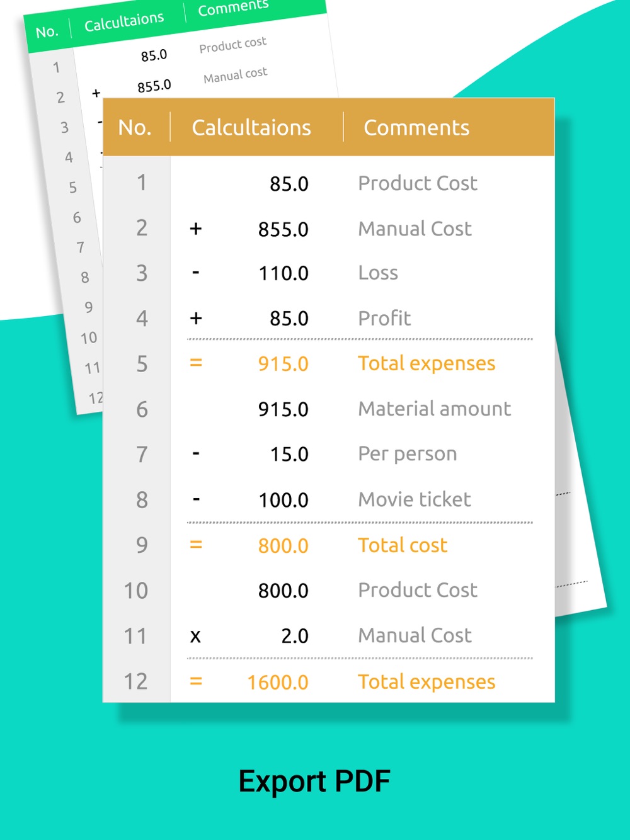Screen dimensions: 630x840
Task: Click the equals sign beside 1600.0
Action: pos(196,682)
